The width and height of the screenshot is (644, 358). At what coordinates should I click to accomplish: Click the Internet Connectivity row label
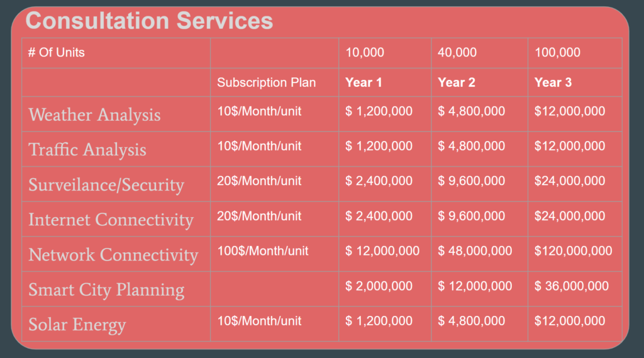tap(111, 220)
